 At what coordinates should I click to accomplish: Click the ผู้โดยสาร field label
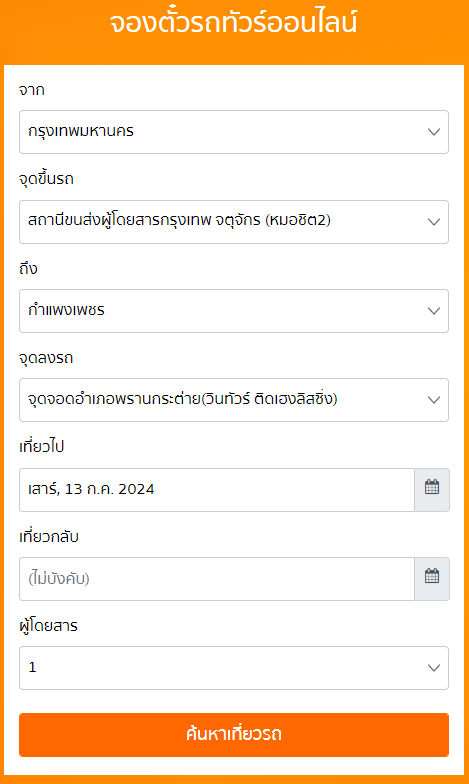[48, 626]
